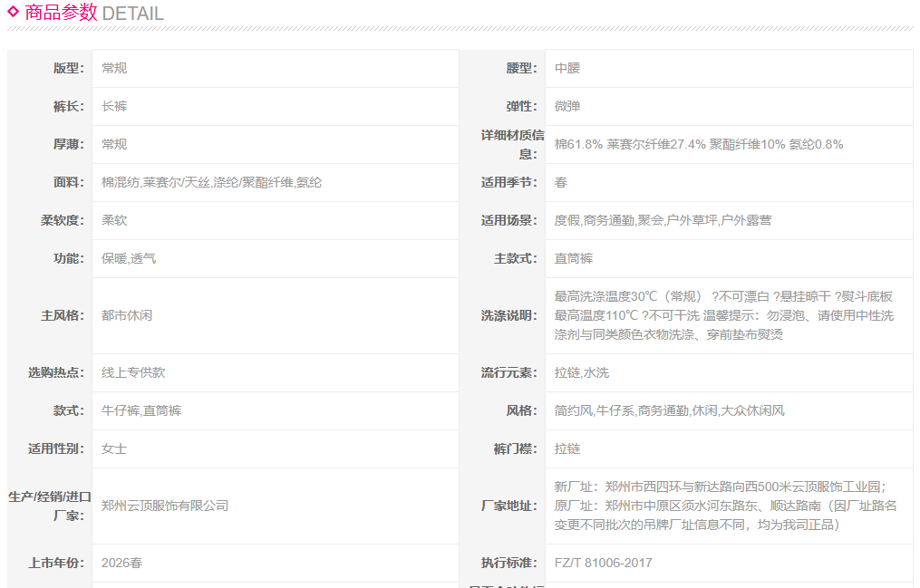Click the 商品参数 DETAIL section heading

[x=93, y=14]
